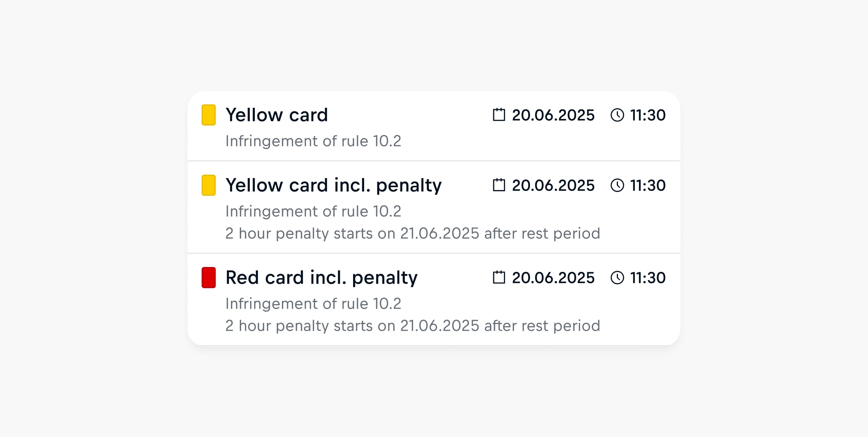Click date 20.06.2025 in the Red card row
The width and height of the screenshot is (868, 437).
coord(553,278)
